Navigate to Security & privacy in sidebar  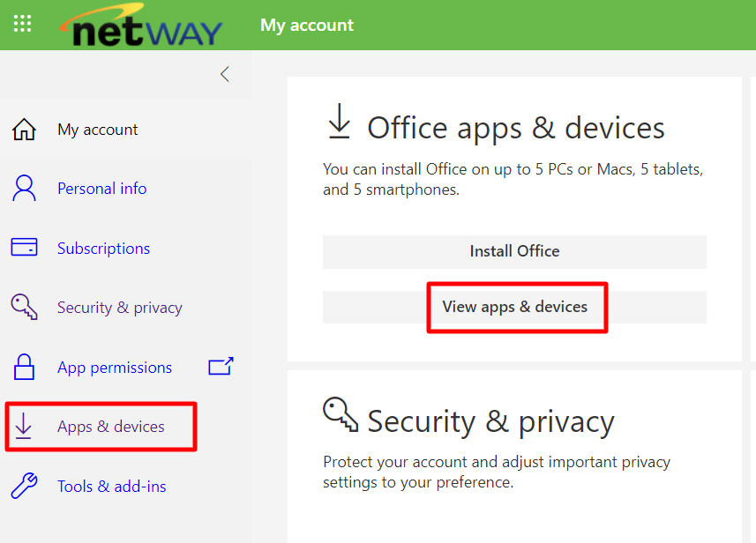(x=119, y=308)
